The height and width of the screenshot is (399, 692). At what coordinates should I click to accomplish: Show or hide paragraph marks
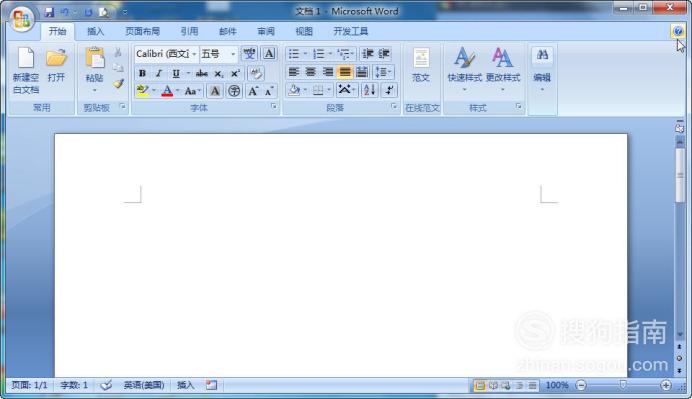click(388, 90)
